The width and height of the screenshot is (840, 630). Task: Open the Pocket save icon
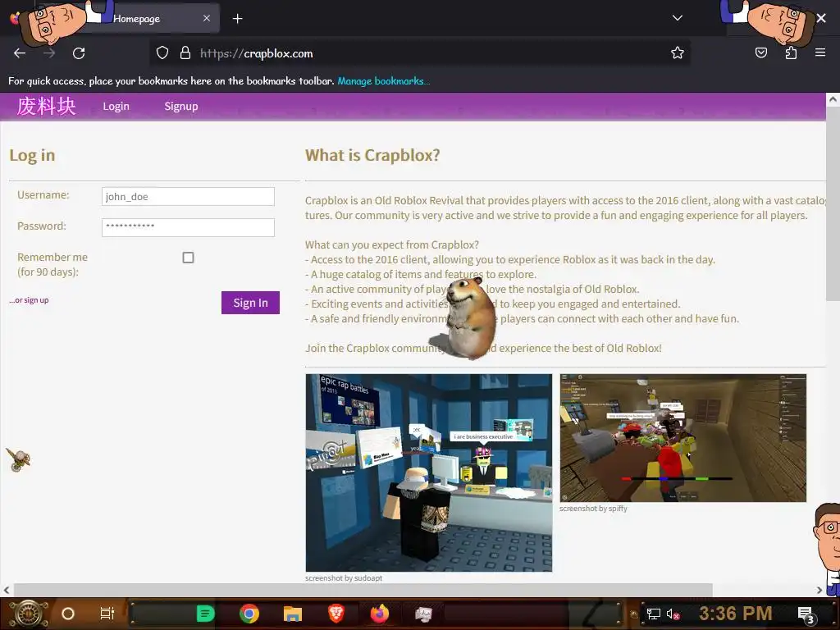click(x=760, y=52)
